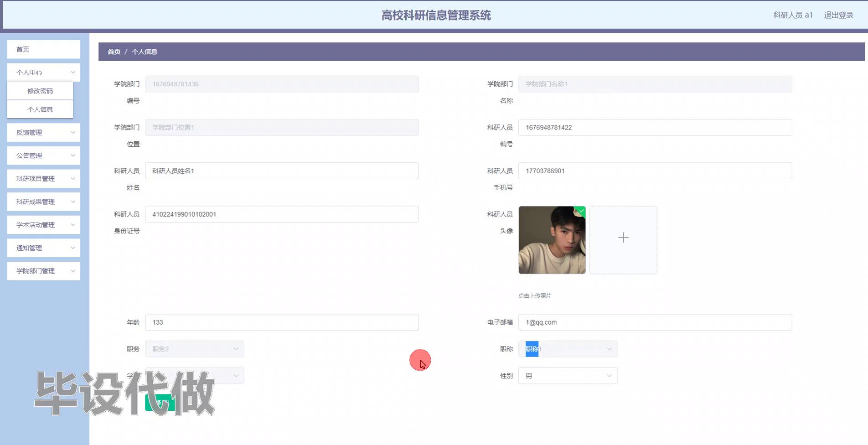Click the plus icon to upload photo
This screenshot has height=445, width=868.
tap(623, 238)
